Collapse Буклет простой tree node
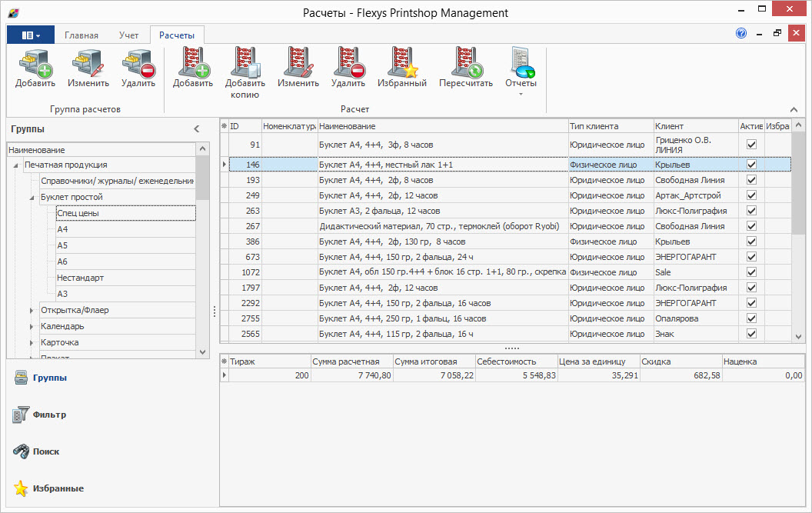This screenshot has width=812, height=513. (32, 198)
